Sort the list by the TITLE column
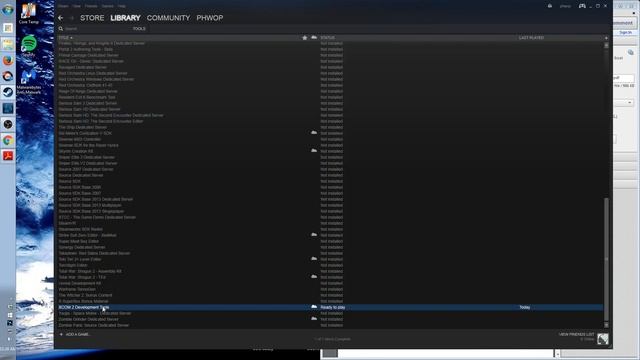 tap(64, 38)
